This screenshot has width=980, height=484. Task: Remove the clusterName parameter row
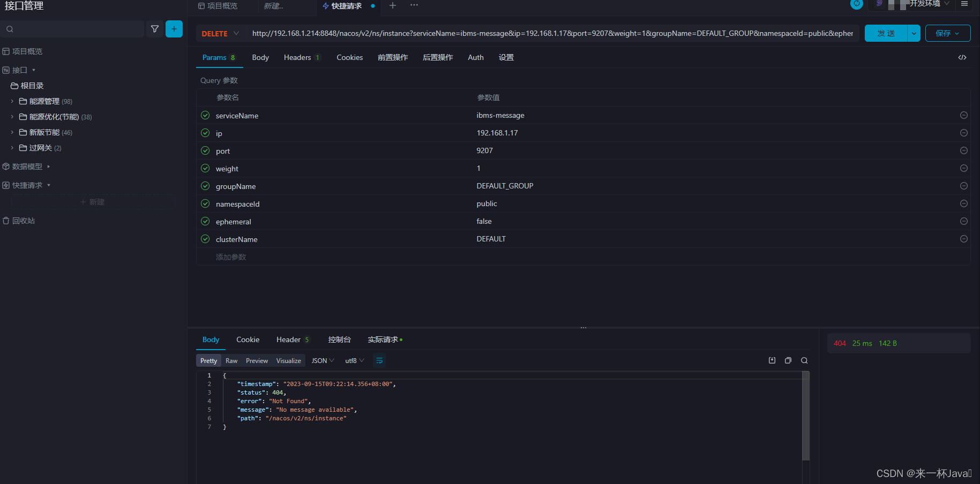tap(964, 239)
